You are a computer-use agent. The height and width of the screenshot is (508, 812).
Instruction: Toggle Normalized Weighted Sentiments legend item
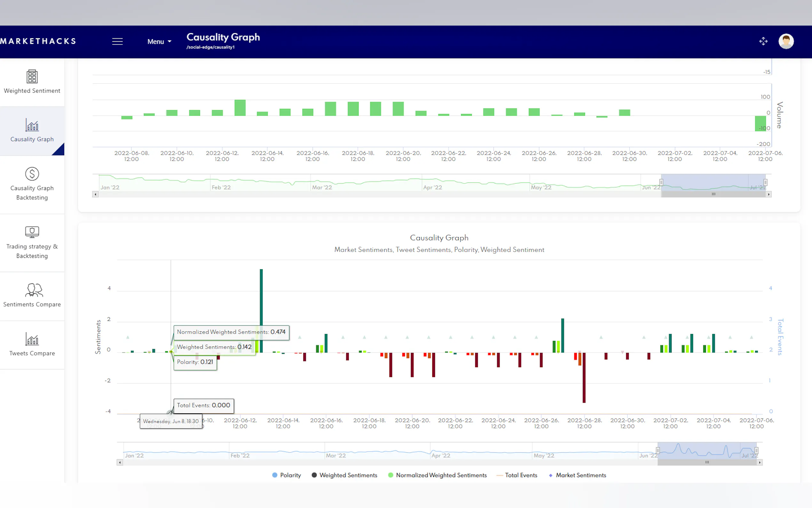click(437, 475)
